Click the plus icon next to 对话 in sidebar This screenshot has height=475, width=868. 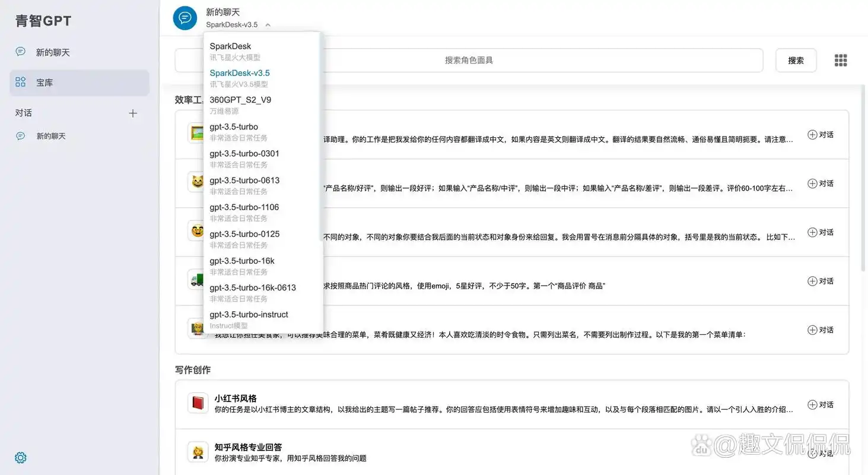133,112
